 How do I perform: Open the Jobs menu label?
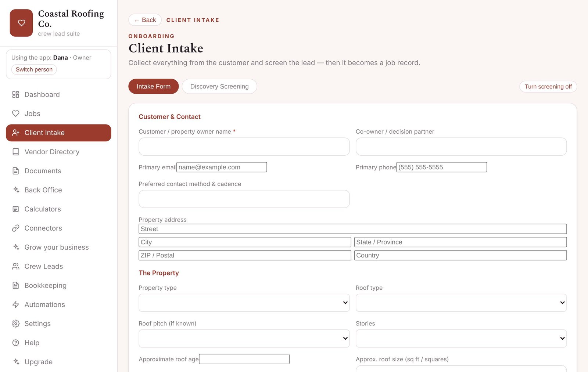pyautogui.click(x=32, y=113)
